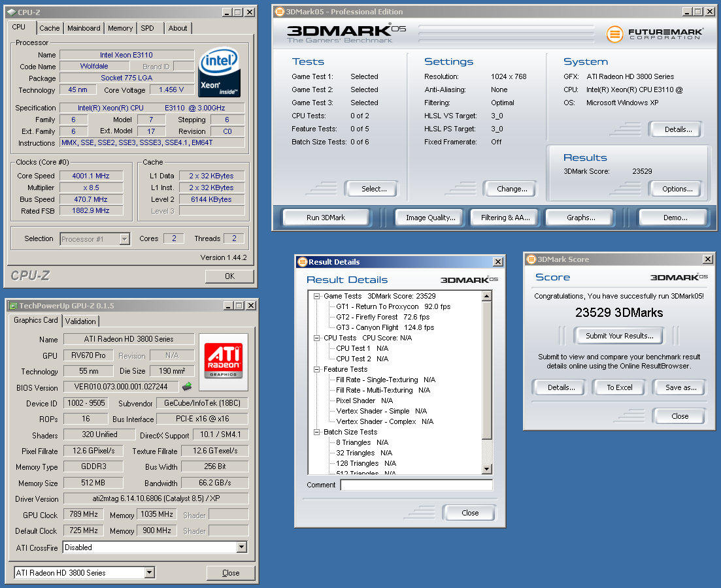Click the Intel Xeon inside logo
This screenshot has height=588, width=721.
coord(220,72)
